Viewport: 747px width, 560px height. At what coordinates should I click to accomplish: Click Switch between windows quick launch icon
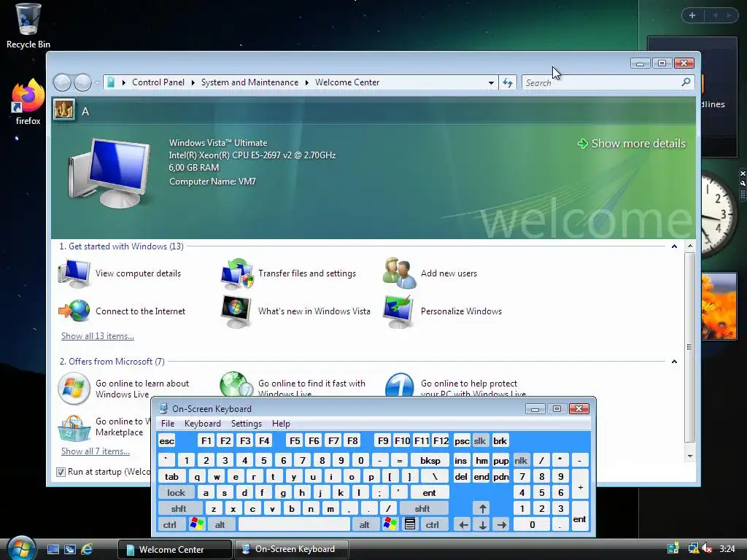click(70, 549)
